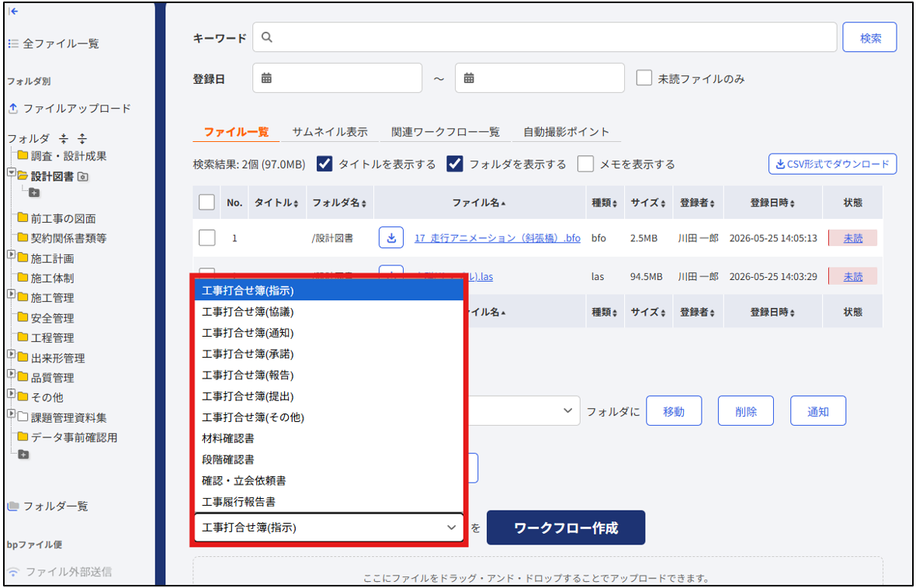Image resolution: width=916 pixels, height=588 pixels.
Task: Click the folder icon of 前工事の図面
Action: click(x=23, y=218)
